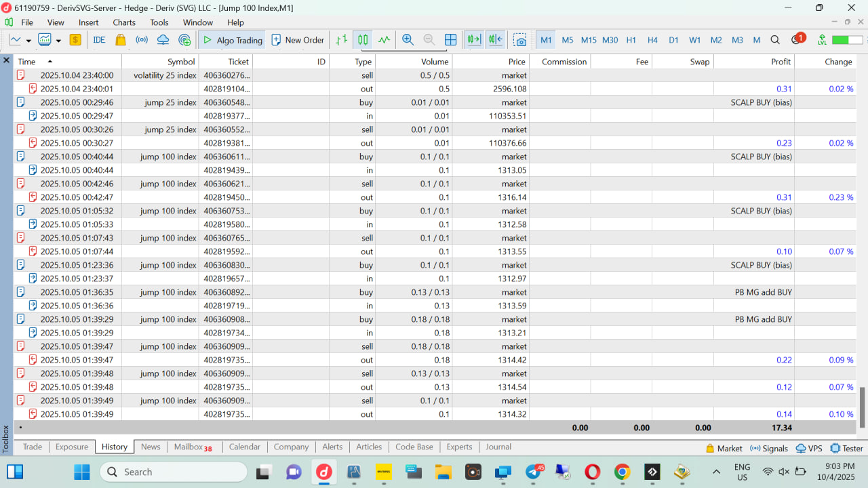
Task: Take a chart screenshot with camera icon
Action: tap(519, 40)
